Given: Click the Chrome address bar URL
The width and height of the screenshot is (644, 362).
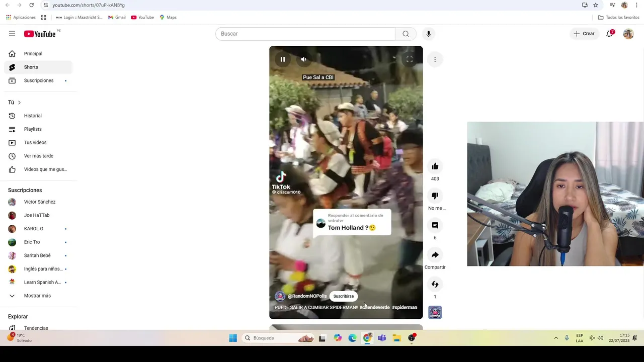Looking at the screenshot, I should tap(89, 5).
